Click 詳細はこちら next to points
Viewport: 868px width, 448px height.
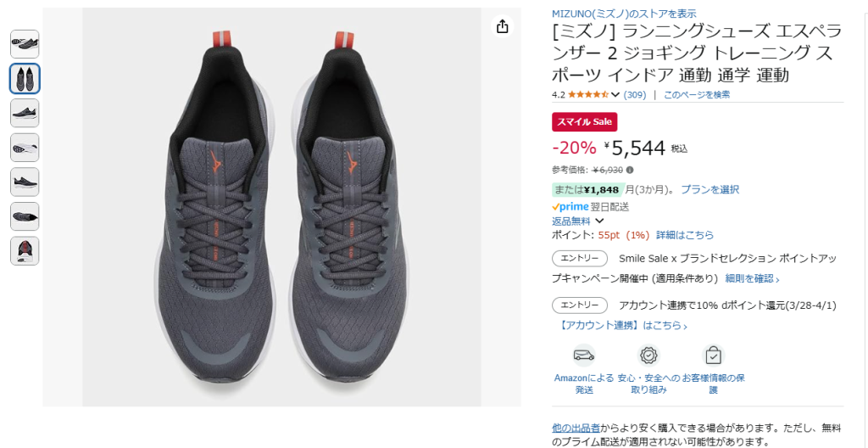685,235
